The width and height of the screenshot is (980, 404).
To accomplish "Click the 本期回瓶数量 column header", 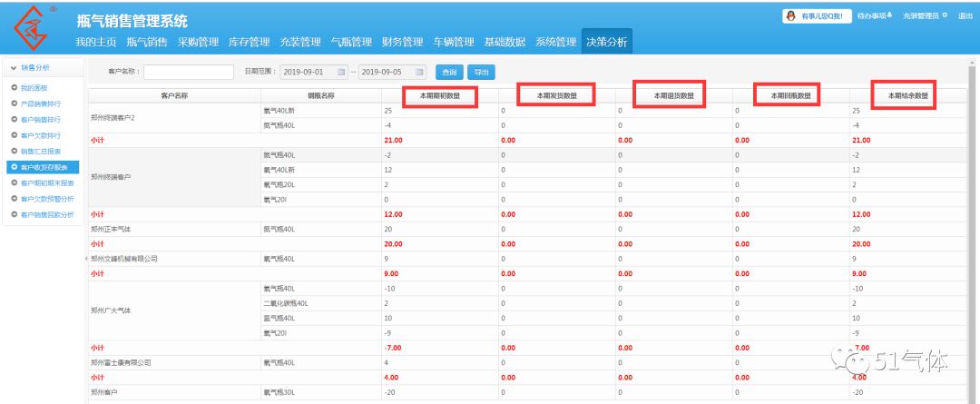I will click(790, 95).
